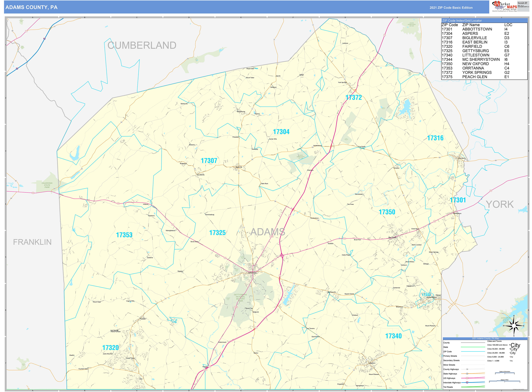This screenshot has width=532, height=392.
Task: Click the CUMBERLAND county label
Action: (x=142, y=45)
